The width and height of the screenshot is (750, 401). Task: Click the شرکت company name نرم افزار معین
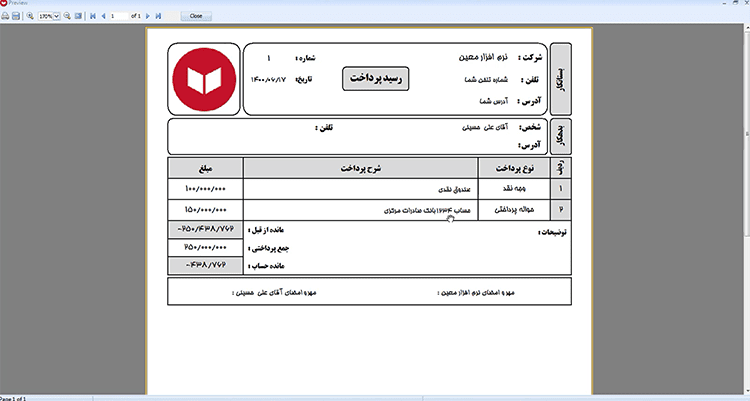(483, 57)
